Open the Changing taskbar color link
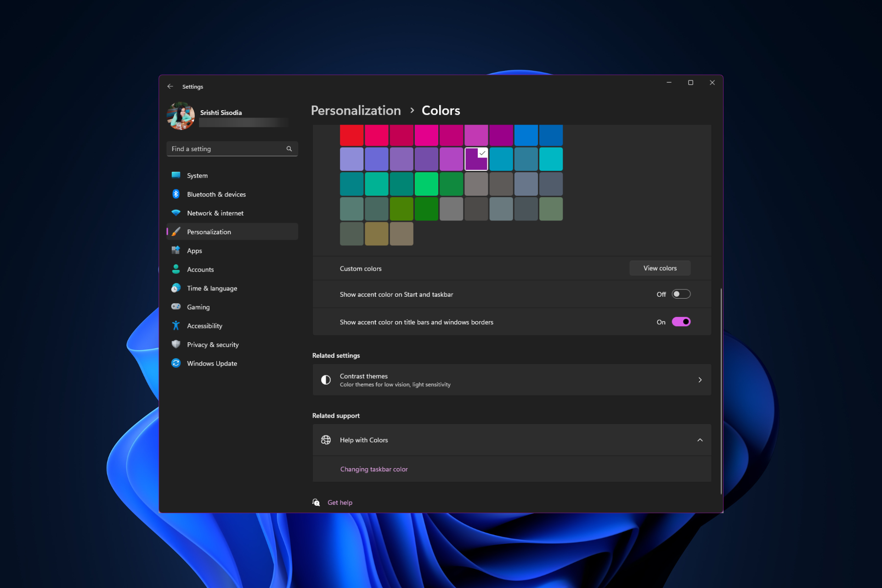 (x=373, y=469)
